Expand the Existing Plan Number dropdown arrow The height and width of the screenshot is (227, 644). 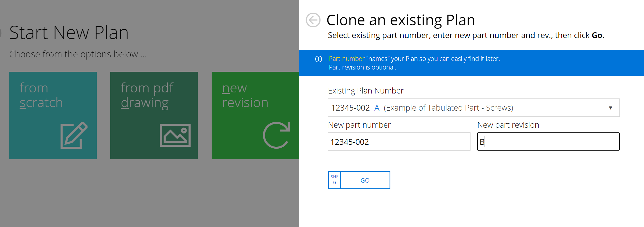[x=610, y=108]
